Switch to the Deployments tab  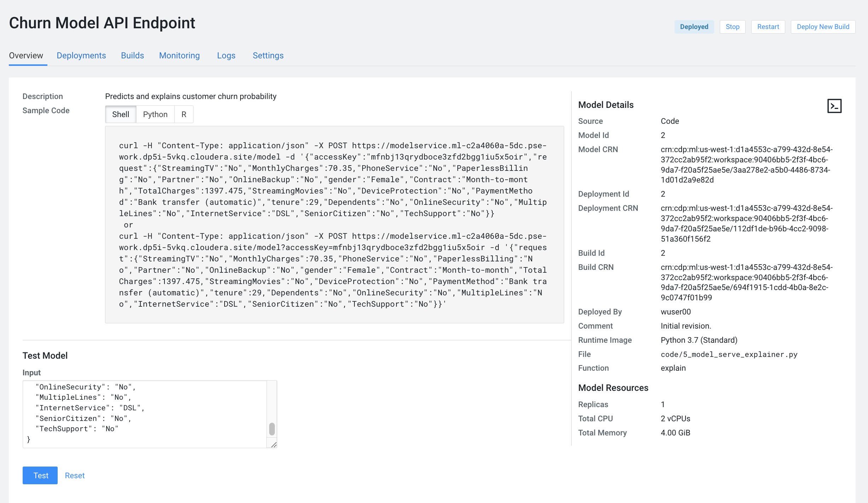pos(81,56)
